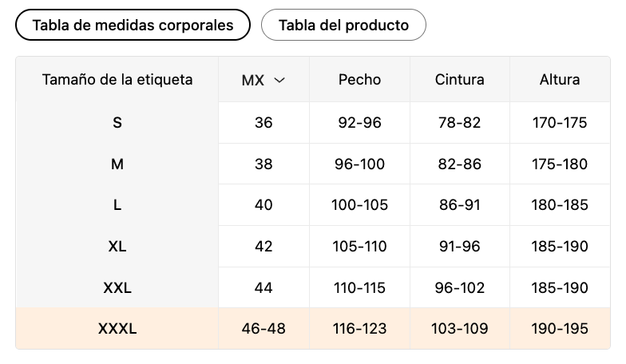Expand the MX region dropdown
626x364 pixels.
[x=263, y=80]
